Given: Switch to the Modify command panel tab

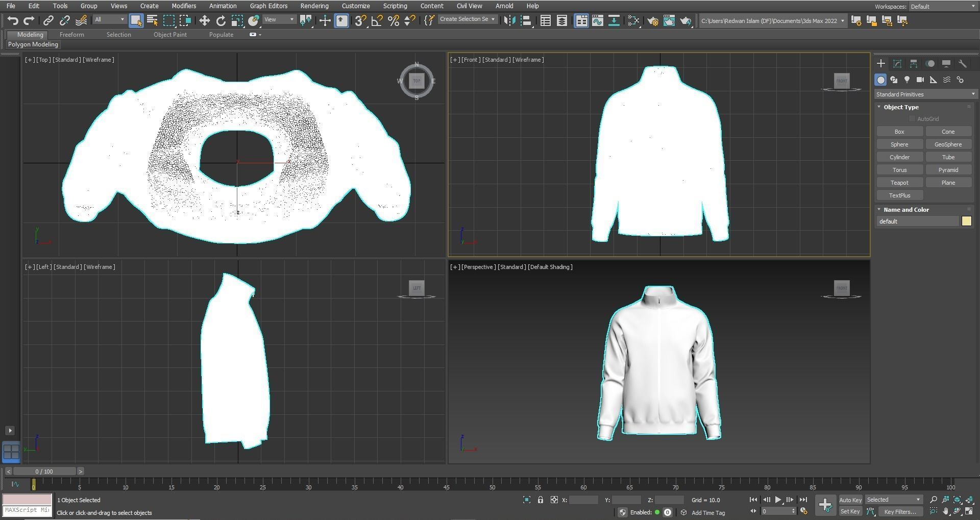Looking at the screenshot, I should [897, 63].
